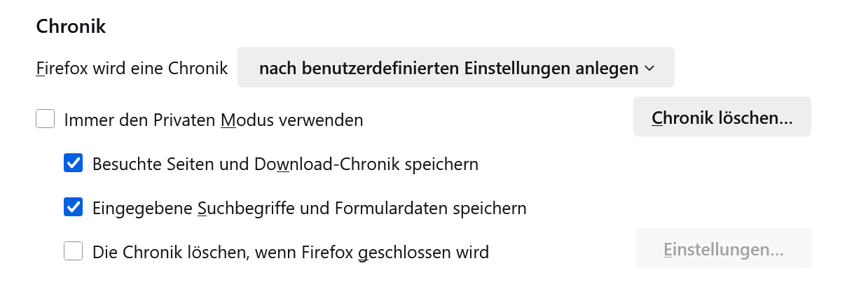This screenshot has width=868, height=303.
Task: Disable saving of Suchbegriffe und Formulardaten
Action: [74, 207]
